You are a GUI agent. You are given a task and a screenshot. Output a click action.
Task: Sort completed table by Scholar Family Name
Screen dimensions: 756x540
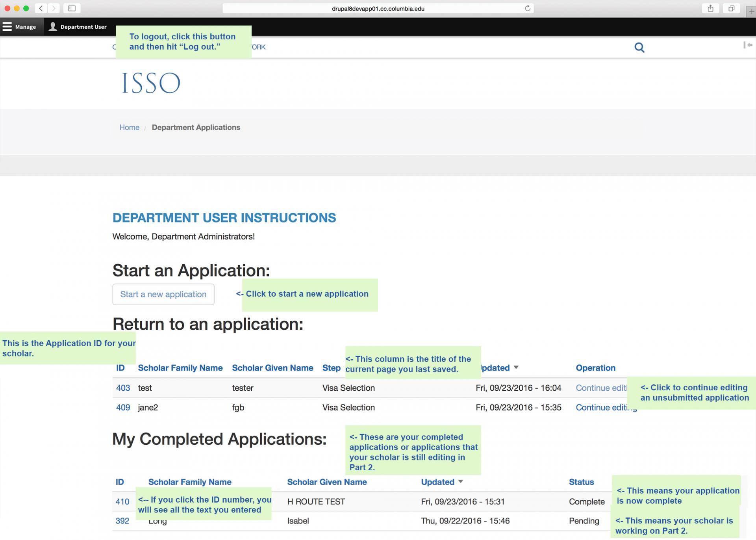pos(190,482)
